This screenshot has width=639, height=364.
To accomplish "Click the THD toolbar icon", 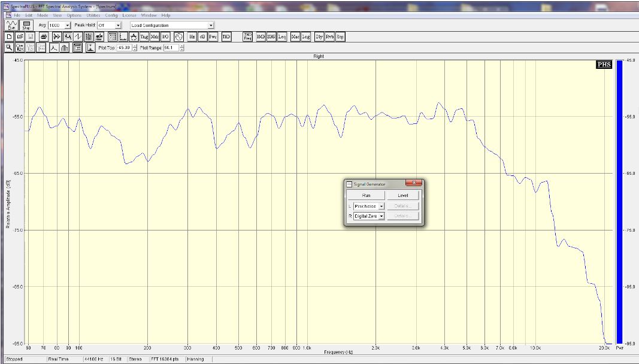I will coord(226,37).
